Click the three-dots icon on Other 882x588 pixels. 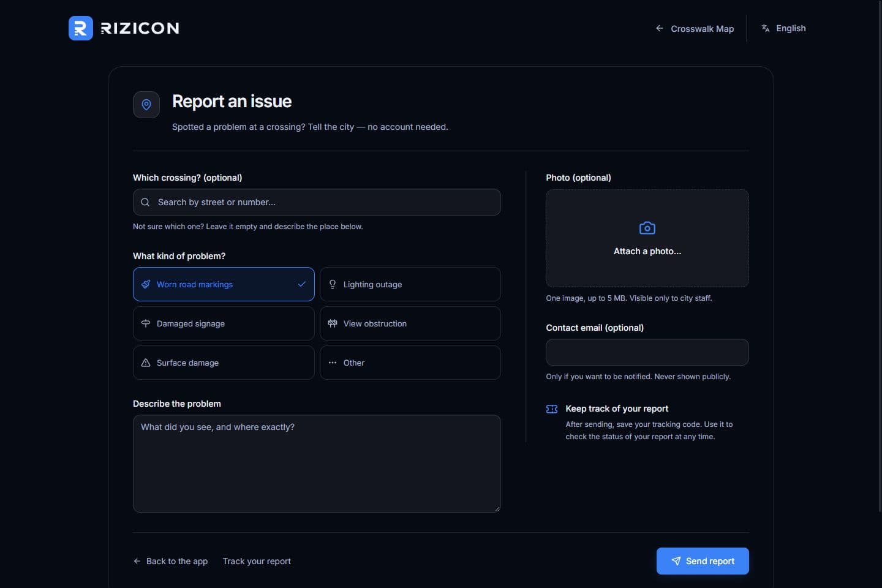coord(333,363)
